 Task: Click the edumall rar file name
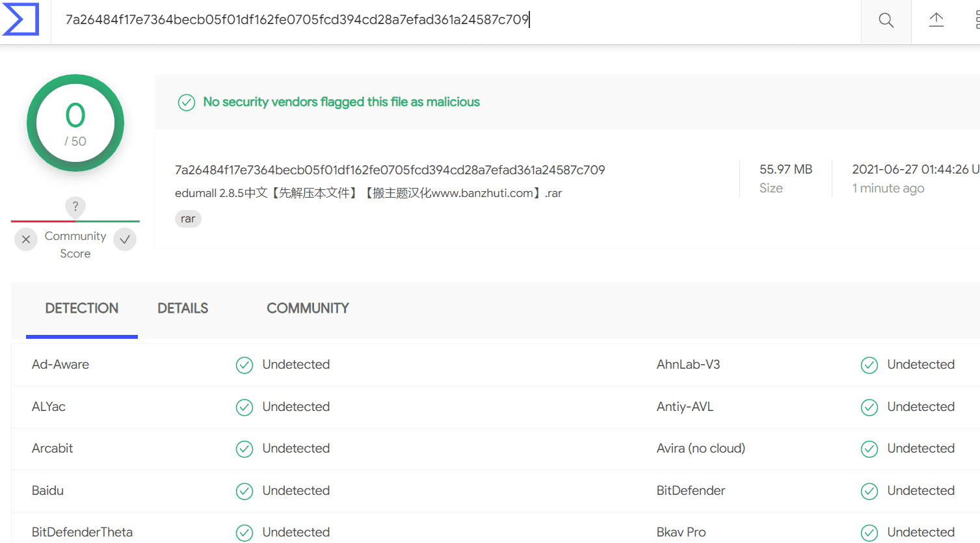click(x=368, y=193)
